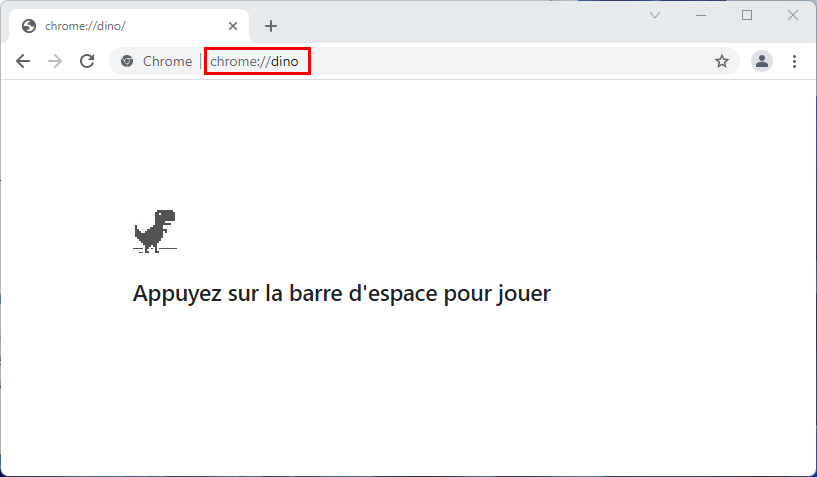Open the tab search chevron dropdown

click(x=655, y=15)
